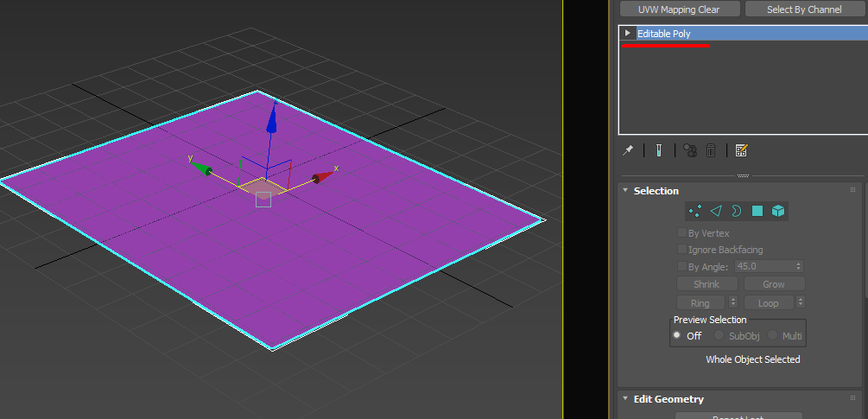Click the red X axis gizmo arrow
This screenshot has height=419, width=868.
pyautogui.click(x=323, y=176)
